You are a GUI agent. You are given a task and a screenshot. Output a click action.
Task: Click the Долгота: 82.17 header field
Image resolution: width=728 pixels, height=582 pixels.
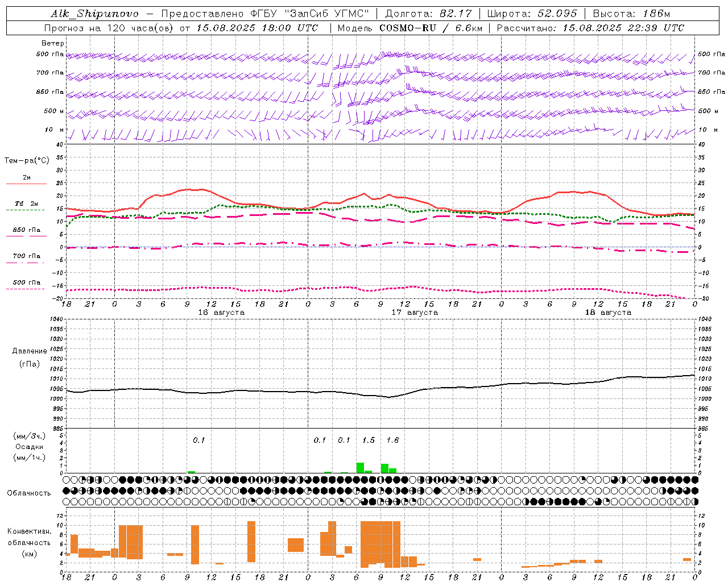(x=428, y=14)
